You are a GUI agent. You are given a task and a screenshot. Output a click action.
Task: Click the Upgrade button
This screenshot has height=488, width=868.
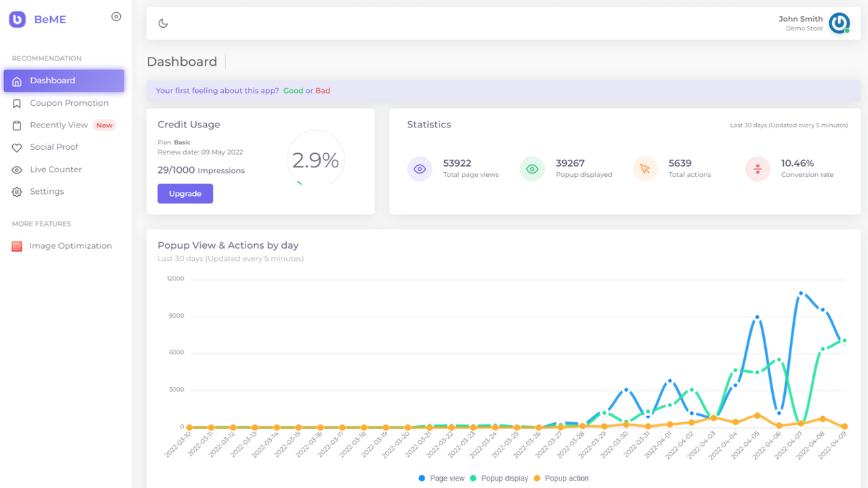(x=185, y=194)
